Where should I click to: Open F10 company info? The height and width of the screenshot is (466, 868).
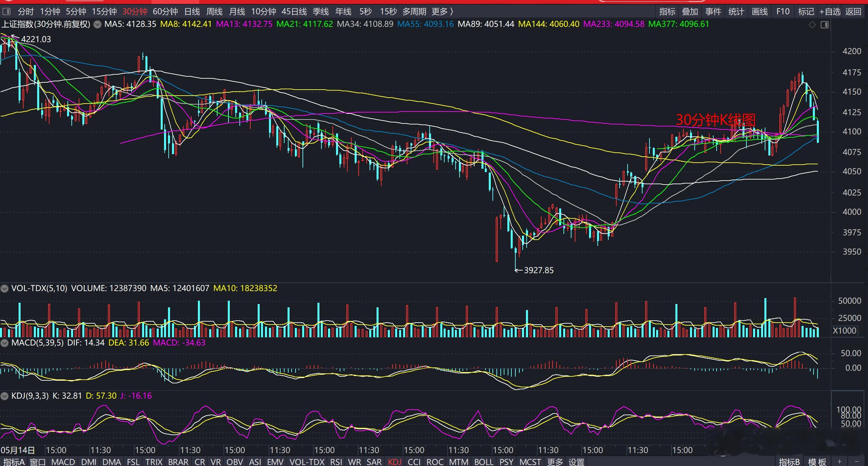(783, 11)
